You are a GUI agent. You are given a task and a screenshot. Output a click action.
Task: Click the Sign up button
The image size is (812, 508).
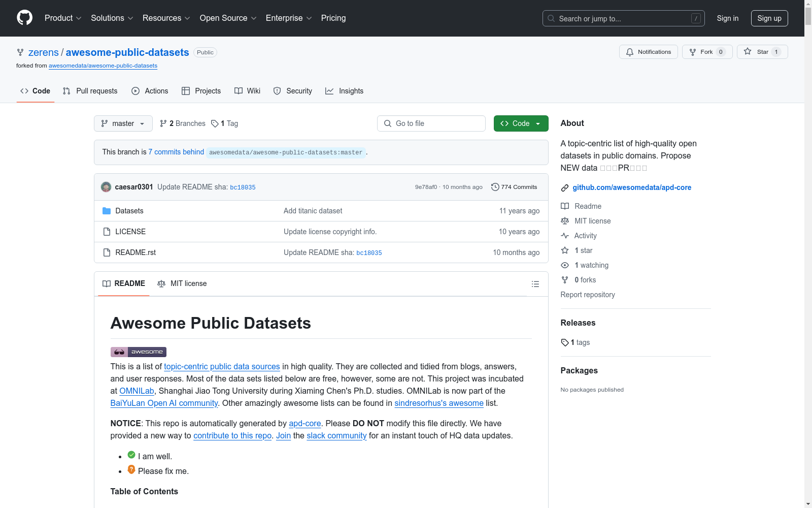[769, 18]
